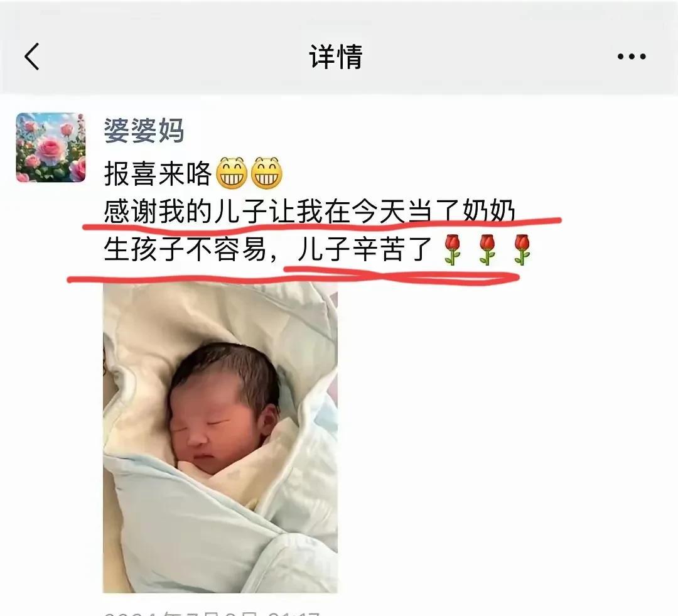Screen dimensions: 678x616
Task: Click the empty gray header bar area
Action: pos(497,57)
